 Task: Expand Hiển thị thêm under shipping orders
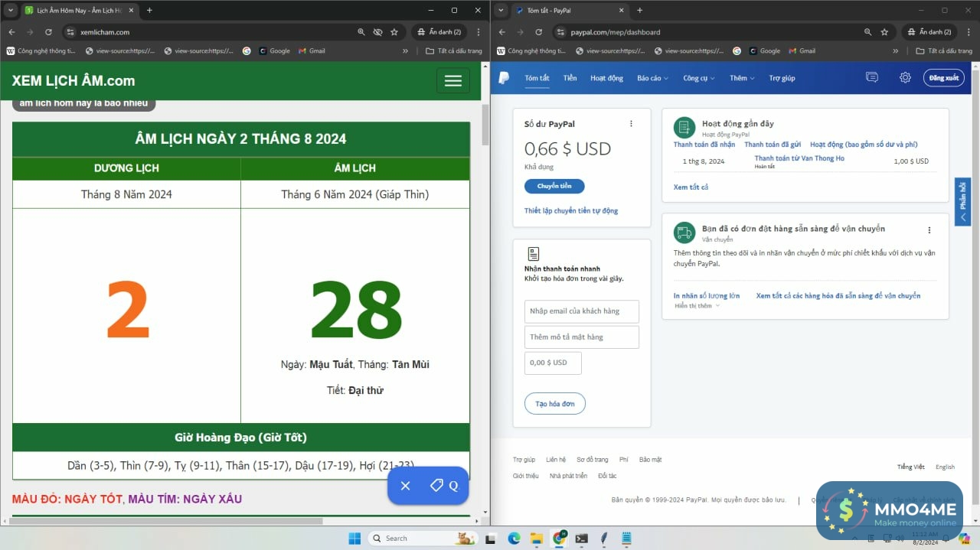697,306
